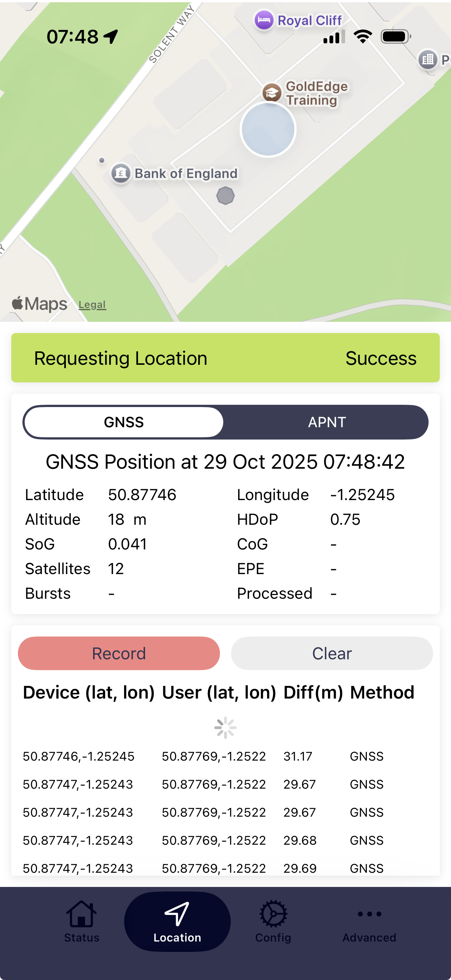Tap the Diff(m) column header

tap(313, 692)
